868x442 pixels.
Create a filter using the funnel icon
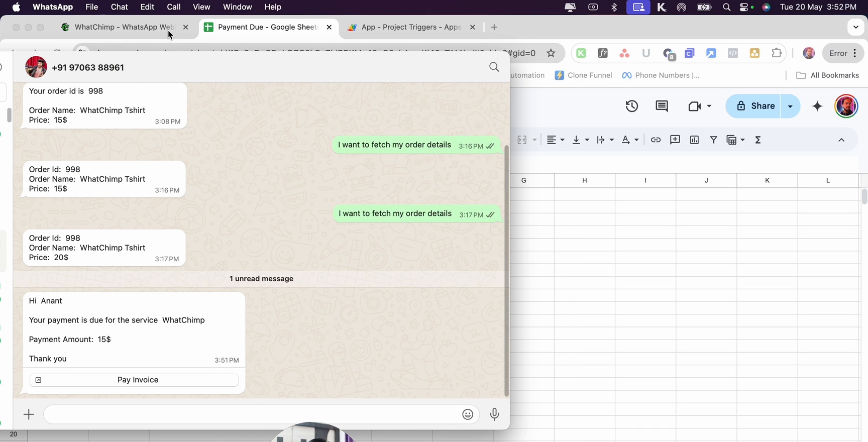[x=713, y=140]
